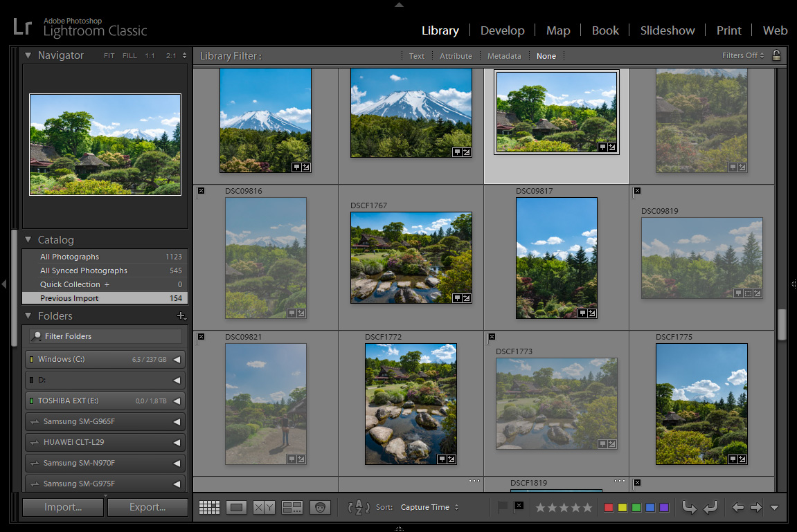Click the Import button

(x=62, y=506)
